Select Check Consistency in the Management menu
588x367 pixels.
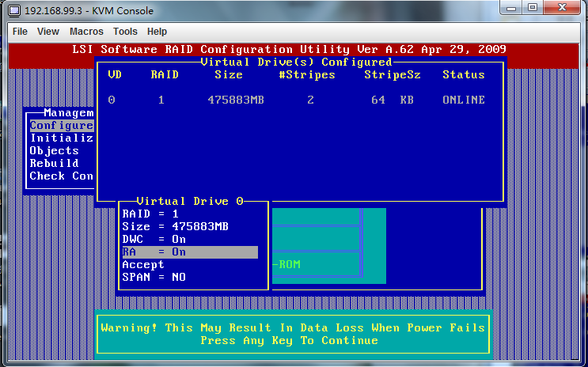62,176
